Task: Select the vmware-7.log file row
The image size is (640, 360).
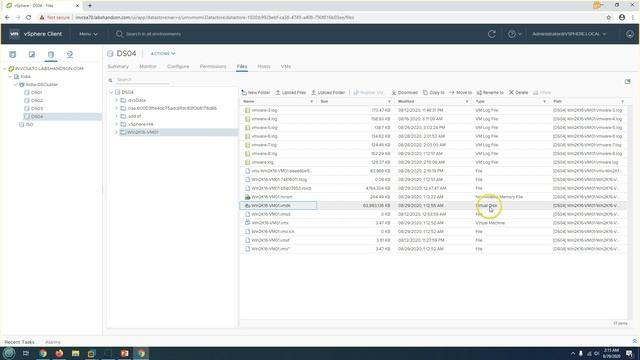Action: pos(433,145)
